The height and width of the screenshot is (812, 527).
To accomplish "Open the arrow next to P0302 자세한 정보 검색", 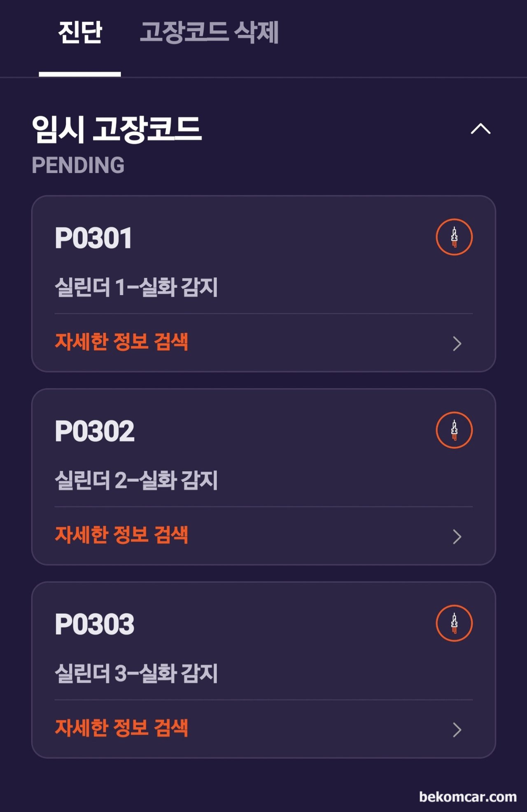I will 457,537.
